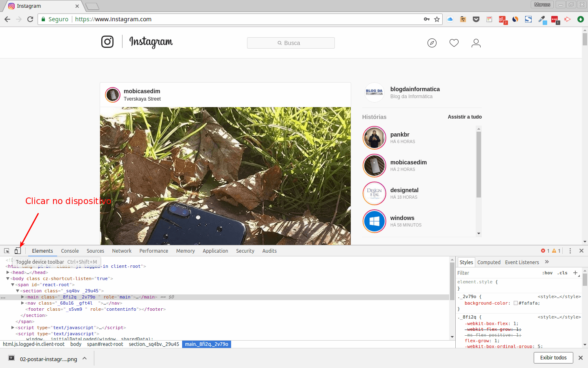Image resolution: width=588 pixels, height=368 pixels.
Task: Expand the main _8fi2q element node
Action: pyautogui.click(x=22, y=297)
